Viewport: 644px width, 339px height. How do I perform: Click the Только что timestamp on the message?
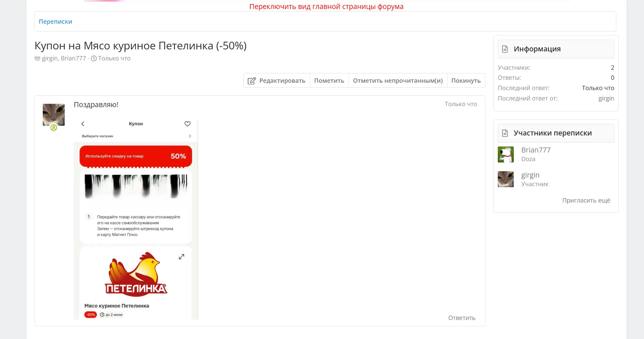click(461, 104)
